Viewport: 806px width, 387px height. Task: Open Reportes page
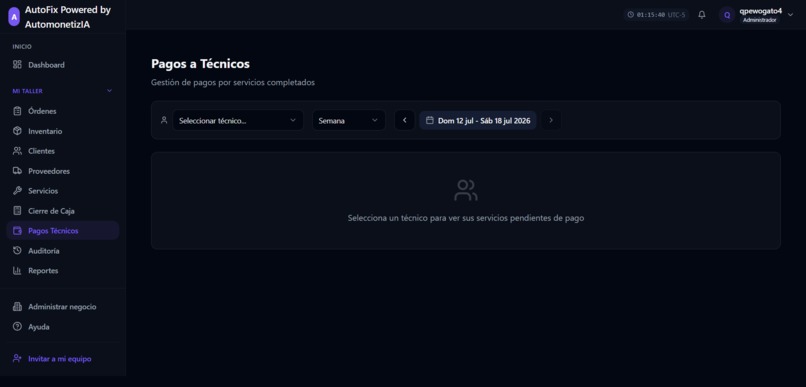point(63,270)
